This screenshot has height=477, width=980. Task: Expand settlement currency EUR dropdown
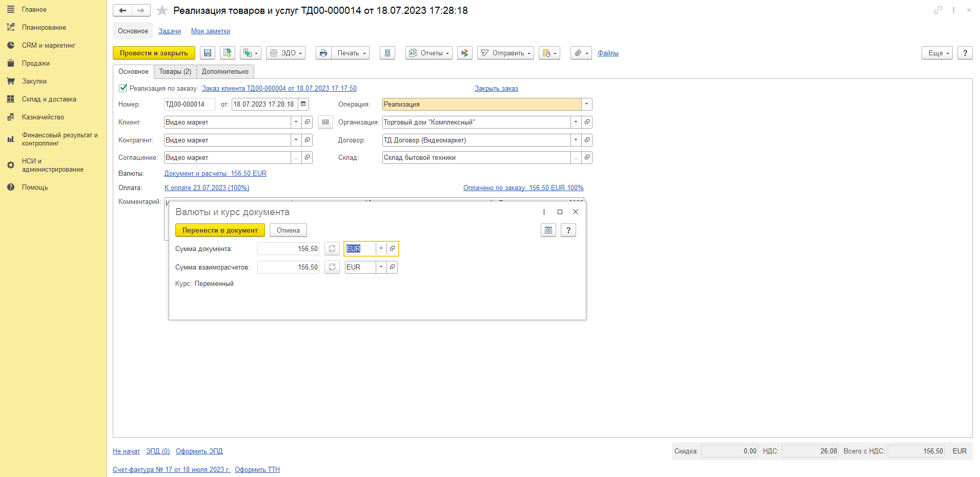point(381,267)
